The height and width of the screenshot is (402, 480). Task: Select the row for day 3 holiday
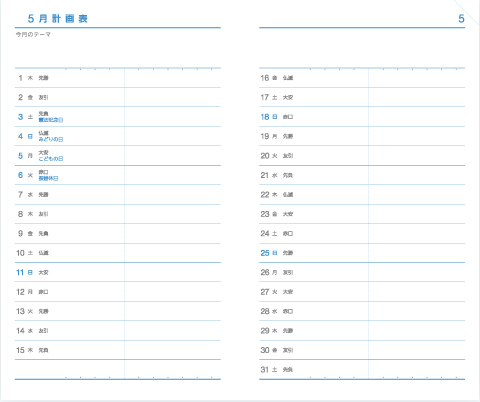click(118, 117)
